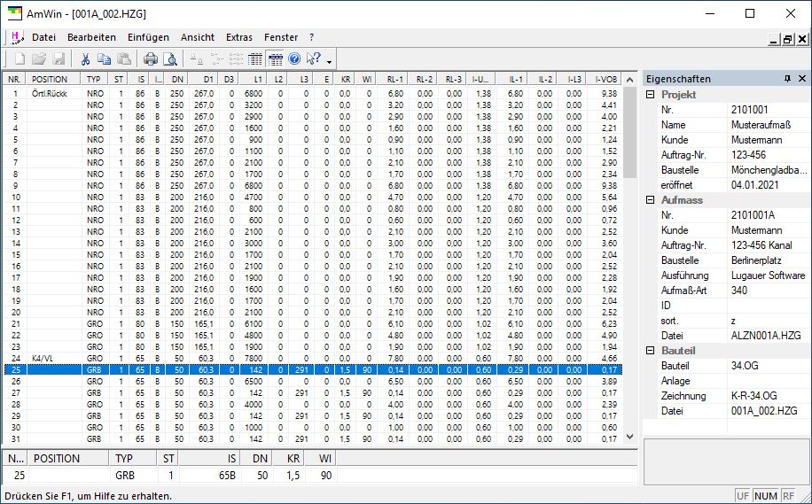Click the Save floppy disk icon
The image size is (812, 504).
59,59
